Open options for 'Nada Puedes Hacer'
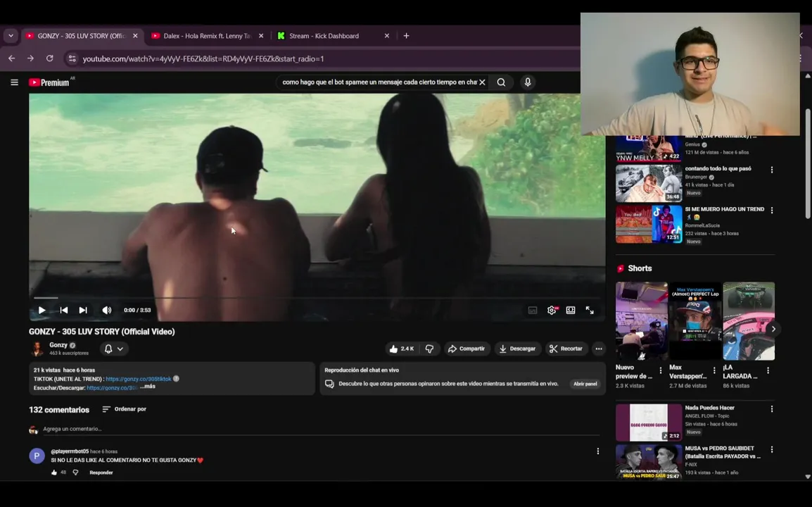812x507 pixels. click(772, 409)
